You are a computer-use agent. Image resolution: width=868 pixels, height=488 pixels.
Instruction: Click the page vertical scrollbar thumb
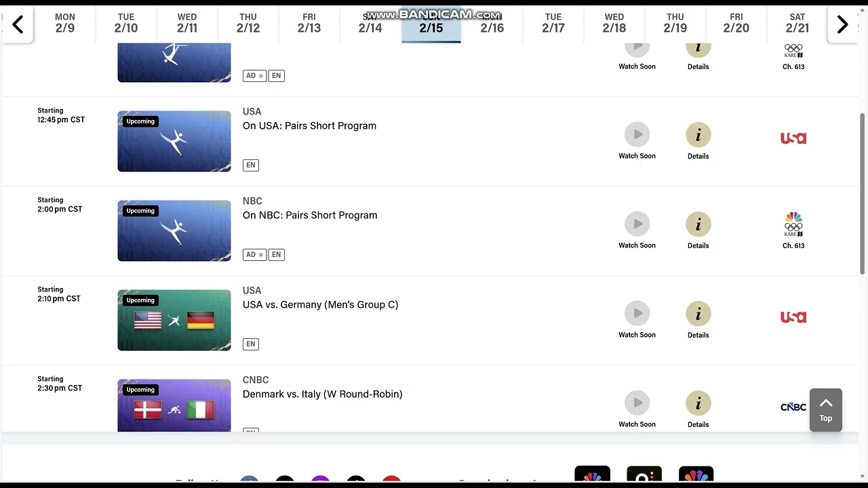coord(863,194)
